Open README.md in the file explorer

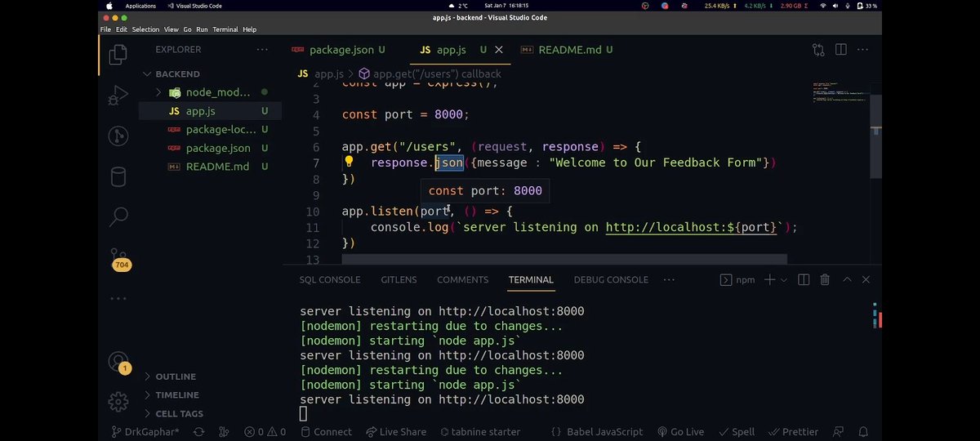tap(210, 167)
